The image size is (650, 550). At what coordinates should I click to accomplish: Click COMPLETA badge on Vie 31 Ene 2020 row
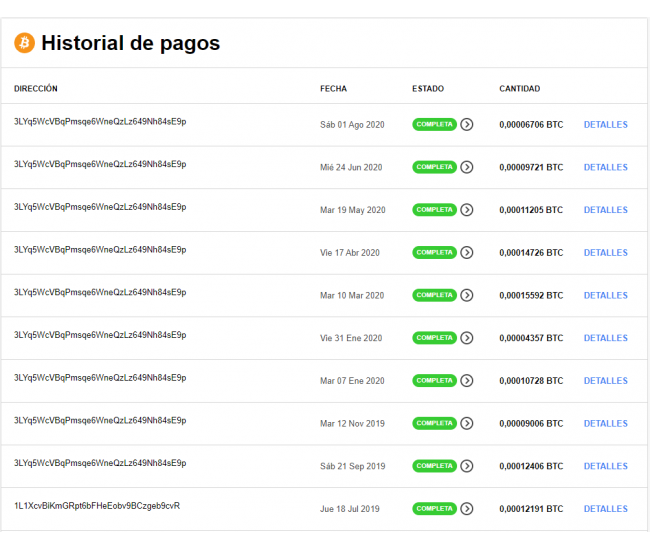point(434,338)
